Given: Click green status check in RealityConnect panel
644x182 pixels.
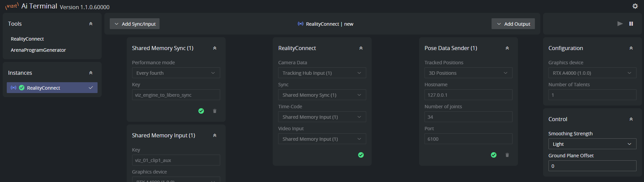Looking at the screenshot, I should (361, 155).
